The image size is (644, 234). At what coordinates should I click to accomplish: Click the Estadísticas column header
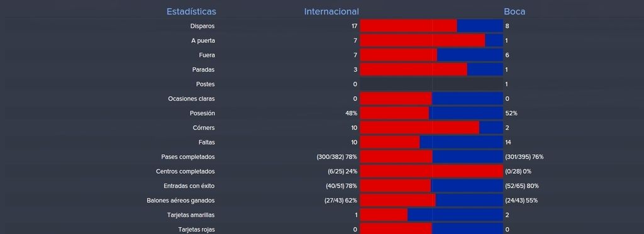click(191, 11)
